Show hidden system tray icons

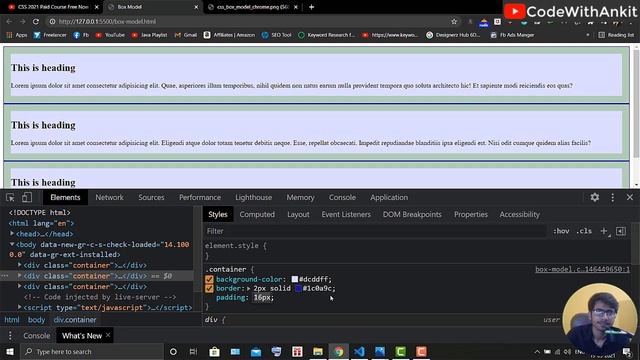537,351
